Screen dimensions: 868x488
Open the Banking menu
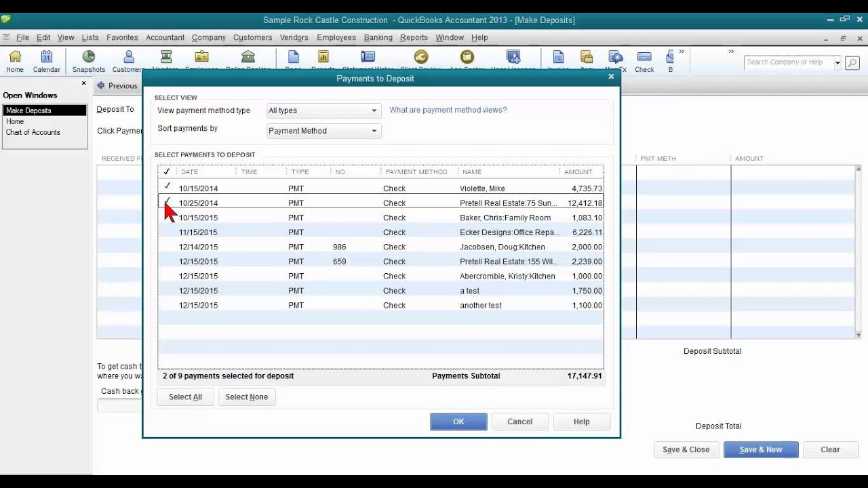coord(378,37)
